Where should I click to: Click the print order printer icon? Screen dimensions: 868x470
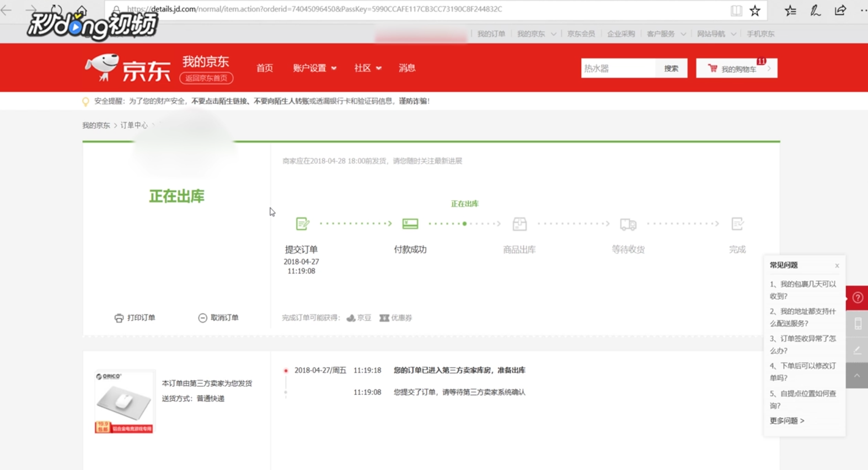[x=119, y=318]
